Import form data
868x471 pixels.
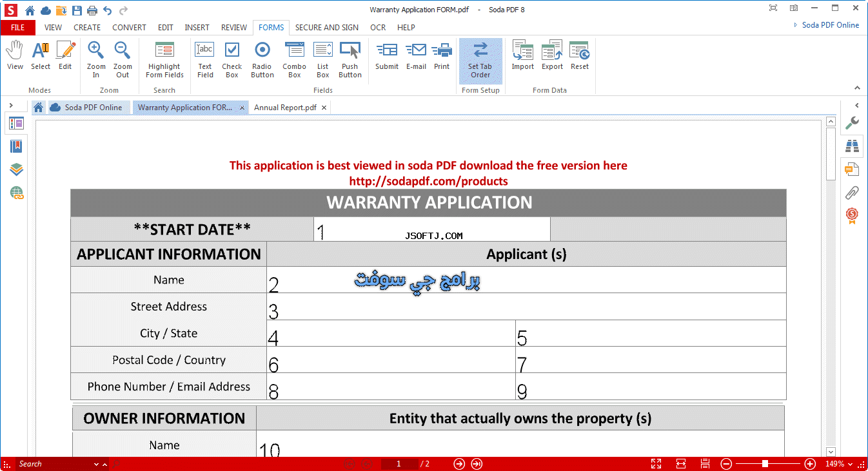pos(523,55)
